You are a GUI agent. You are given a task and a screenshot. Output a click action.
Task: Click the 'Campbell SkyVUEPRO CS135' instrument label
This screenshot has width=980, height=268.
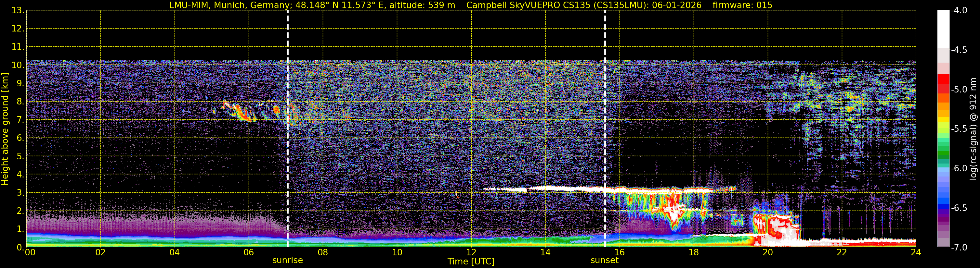[x=528, y=5]
